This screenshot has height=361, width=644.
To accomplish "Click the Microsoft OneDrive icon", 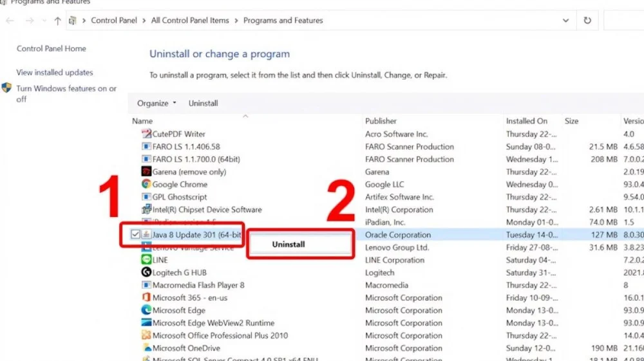I will [146, 348].
